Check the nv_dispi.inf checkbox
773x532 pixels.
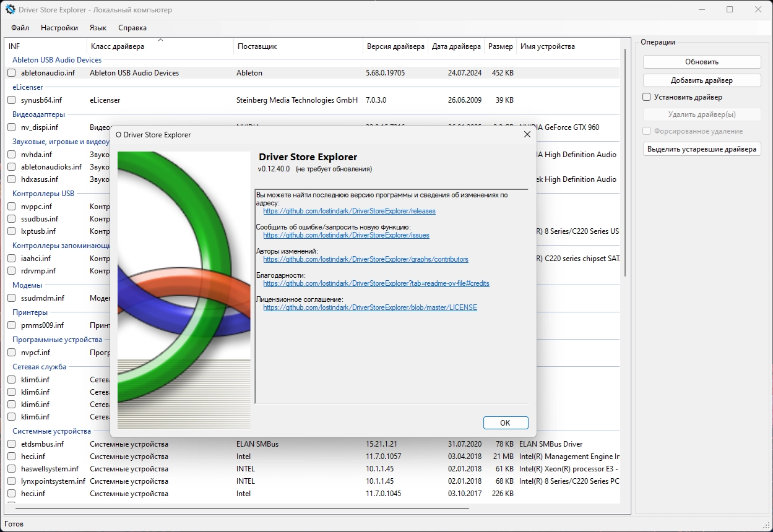tap(11, 127)
